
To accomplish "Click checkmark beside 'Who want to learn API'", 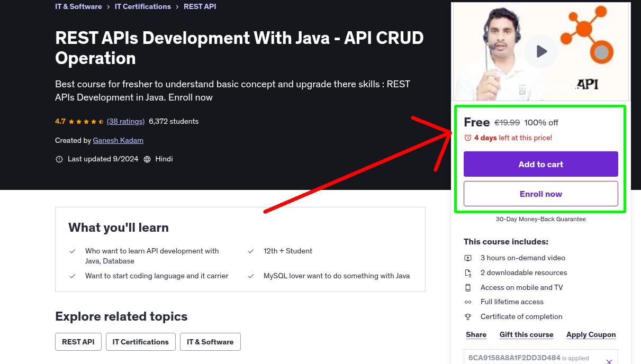I will (73, 251).
